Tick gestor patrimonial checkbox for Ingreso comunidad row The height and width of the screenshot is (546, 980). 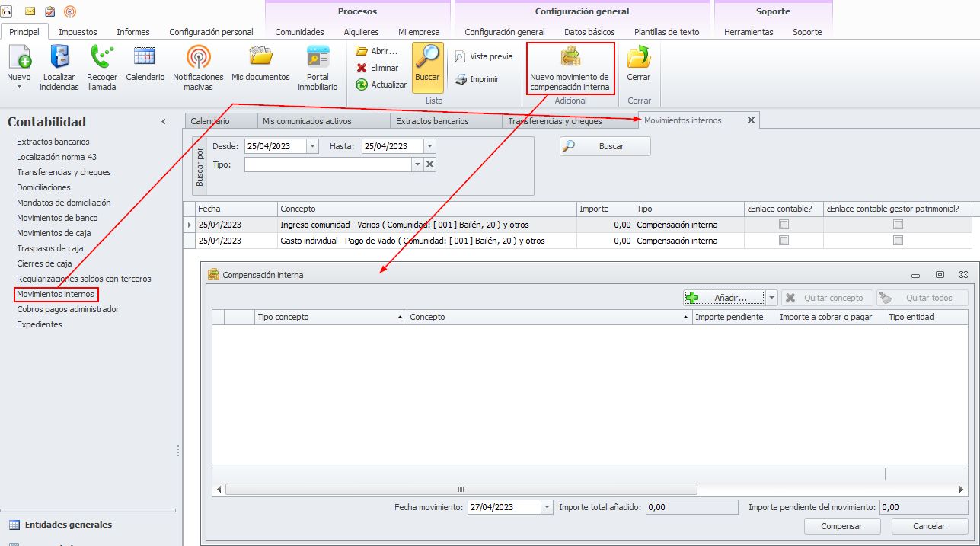(898, 225)
